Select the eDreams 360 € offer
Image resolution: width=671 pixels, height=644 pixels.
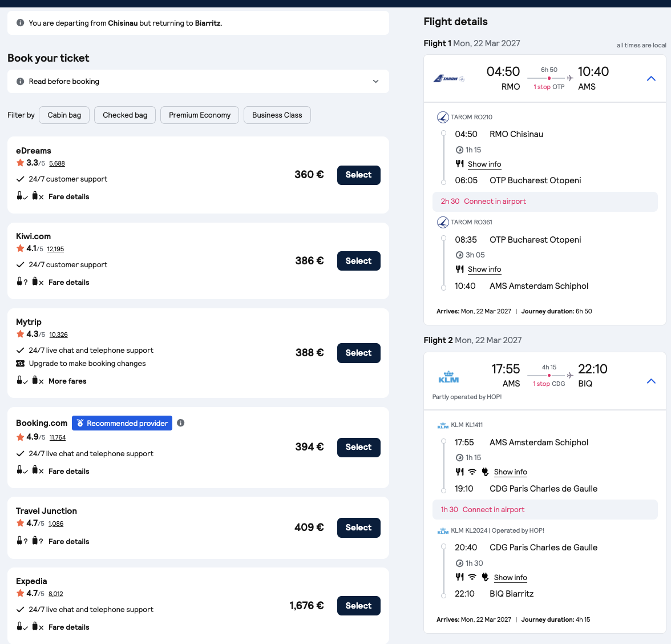[358, 175]
